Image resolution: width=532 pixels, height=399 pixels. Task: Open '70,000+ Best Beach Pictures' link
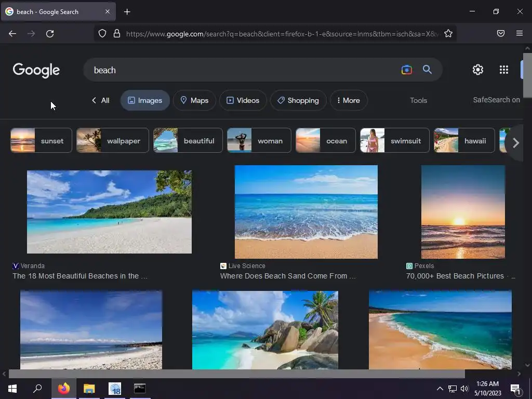point(461,276)
